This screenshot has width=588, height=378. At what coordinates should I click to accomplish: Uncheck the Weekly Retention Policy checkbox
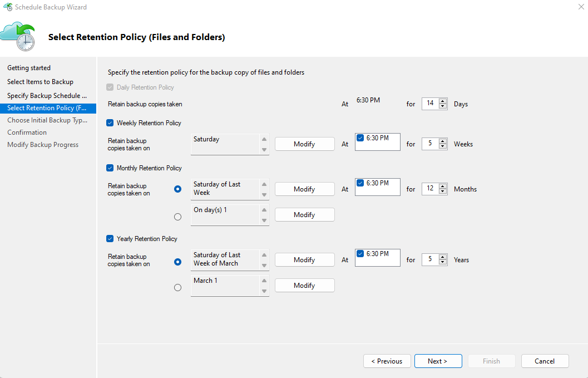(x=110, y=122)
